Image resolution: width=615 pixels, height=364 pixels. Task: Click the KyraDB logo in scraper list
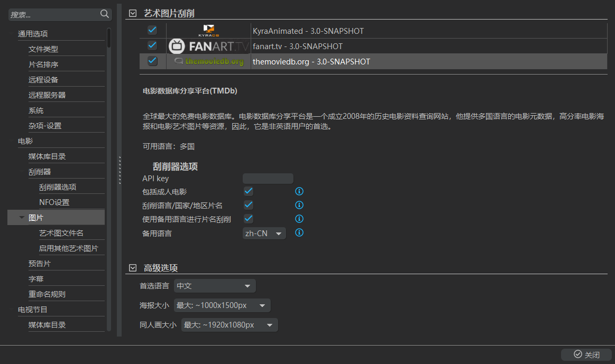(x=208, y=31)
